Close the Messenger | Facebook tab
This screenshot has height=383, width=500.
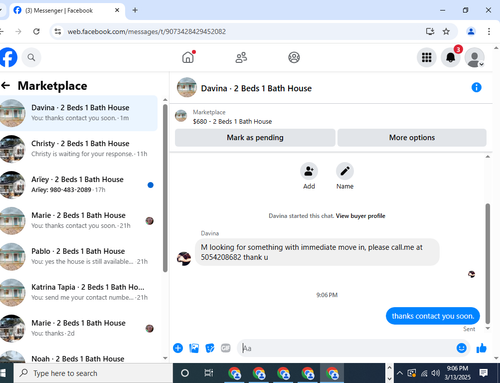coord(117,10)
